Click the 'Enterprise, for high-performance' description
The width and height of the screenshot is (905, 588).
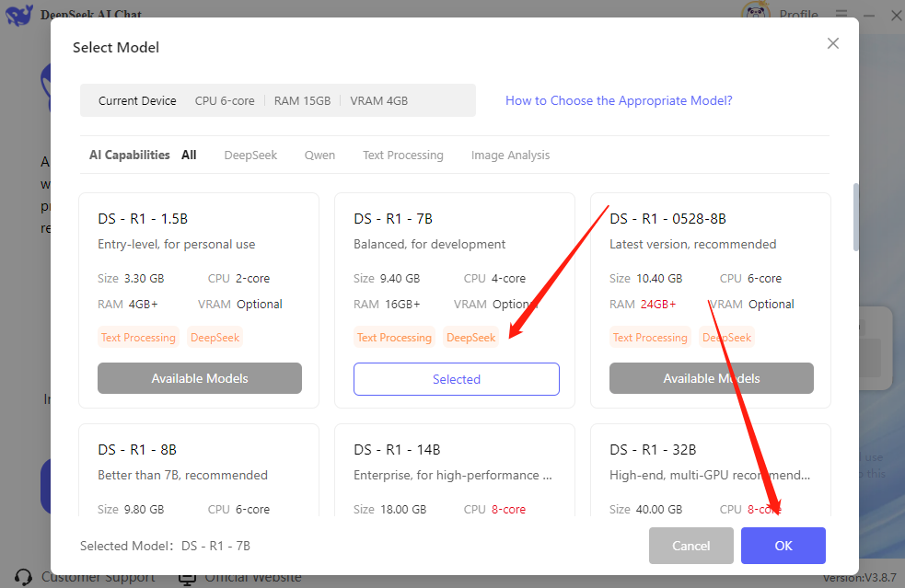pos(453,475)
